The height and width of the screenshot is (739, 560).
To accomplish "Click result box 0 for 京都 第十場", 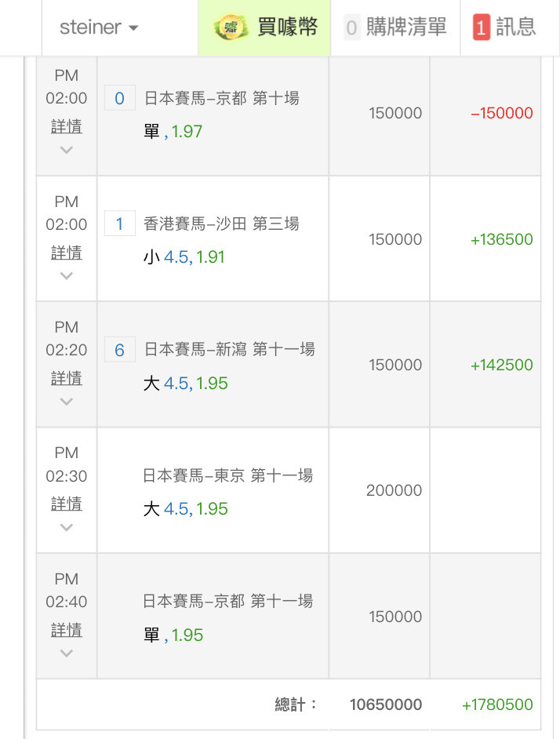I will pos(120,98).
